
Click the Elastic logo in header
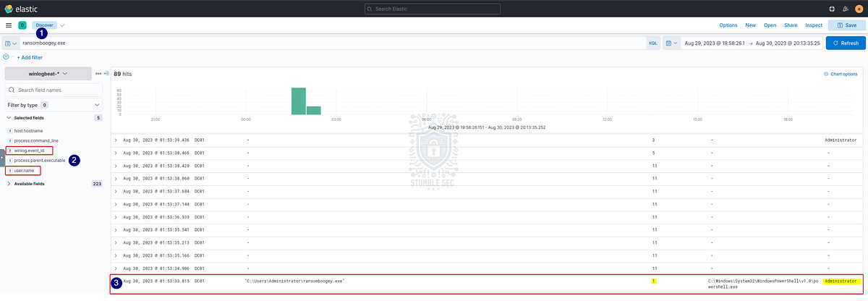point(21,8)
